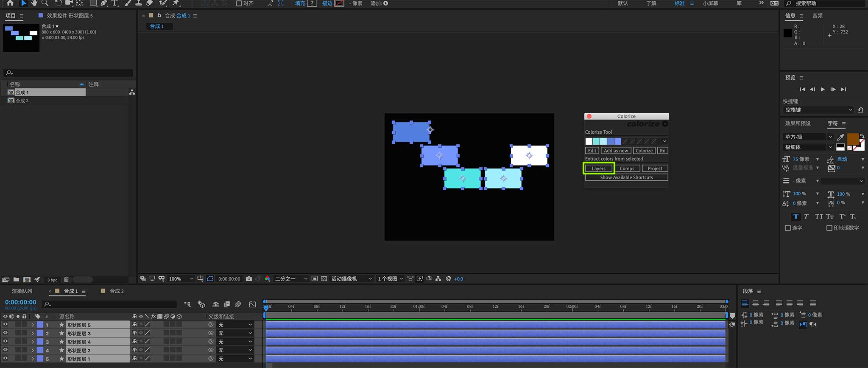Open the 空格键 shortcut dropdown
Screen dimensions: 868x368
818,110
